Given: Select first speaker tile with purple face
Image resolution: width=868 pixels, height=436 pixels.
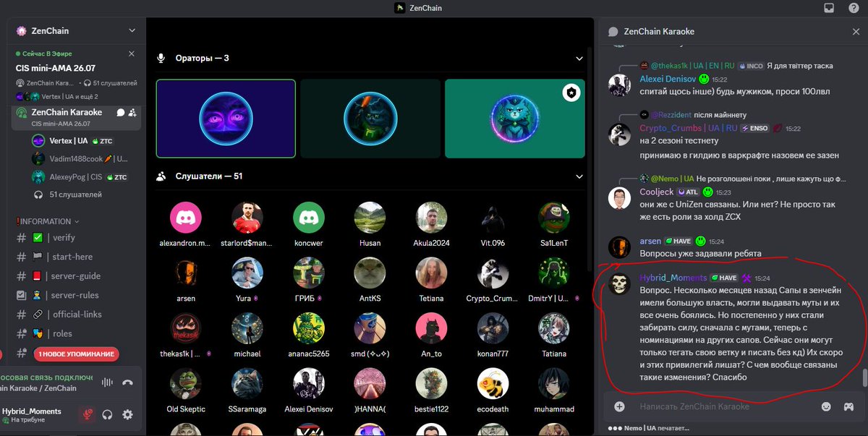Looking at the screenshot, I should click(x=226, y=119).
